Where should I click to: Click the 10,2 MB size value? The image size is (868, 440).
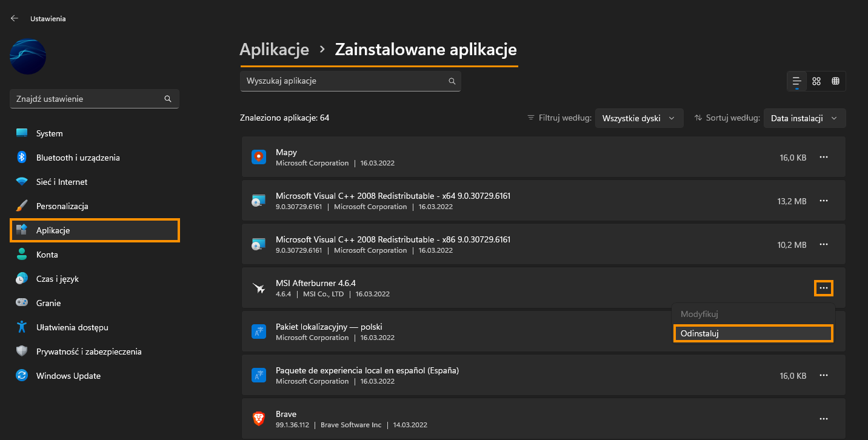tap(792, 245)
